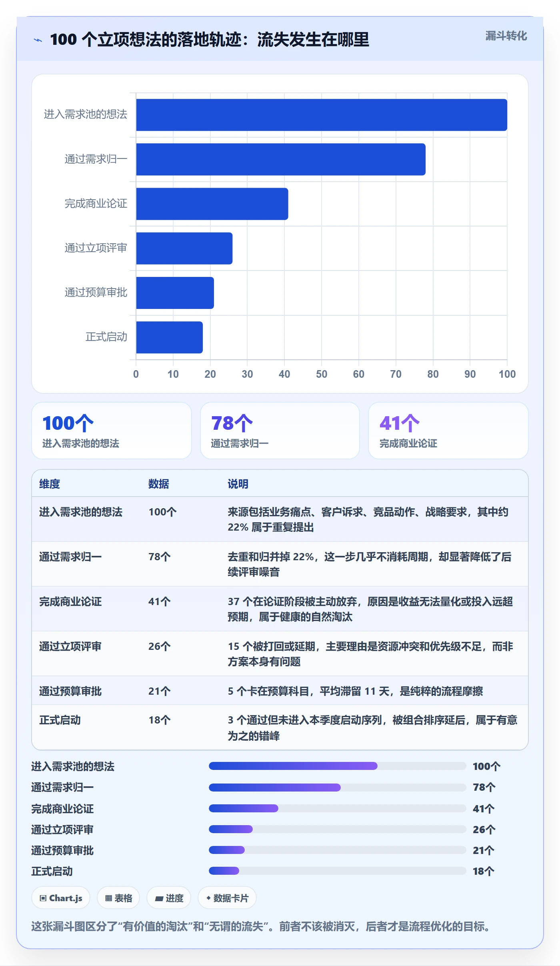Click the 数据 column header

159,484
